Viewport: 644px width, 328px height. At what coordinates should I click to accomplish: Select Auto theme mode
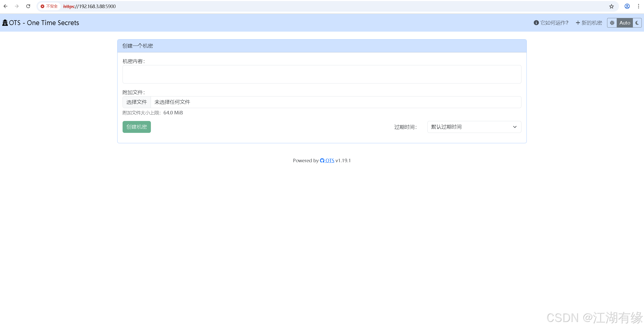tap(625, 23)
